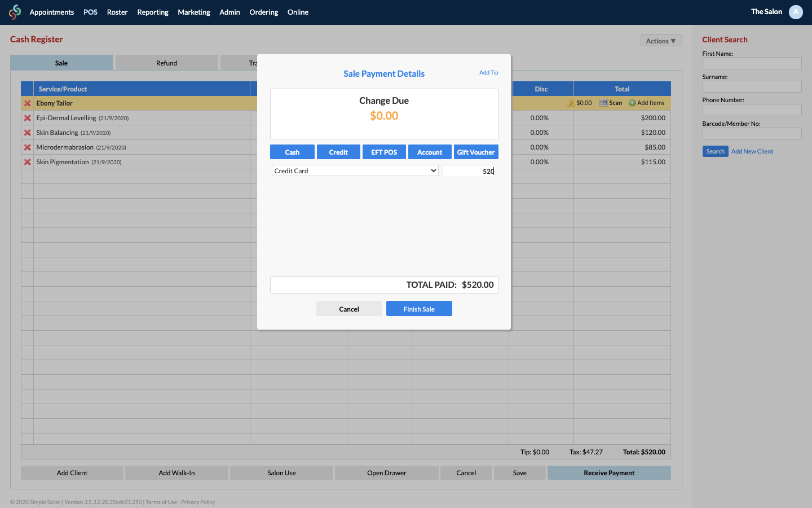Viewport: 812px width, 508px height.
Task: Open Privacy Policy link
Action: point(198,502)
